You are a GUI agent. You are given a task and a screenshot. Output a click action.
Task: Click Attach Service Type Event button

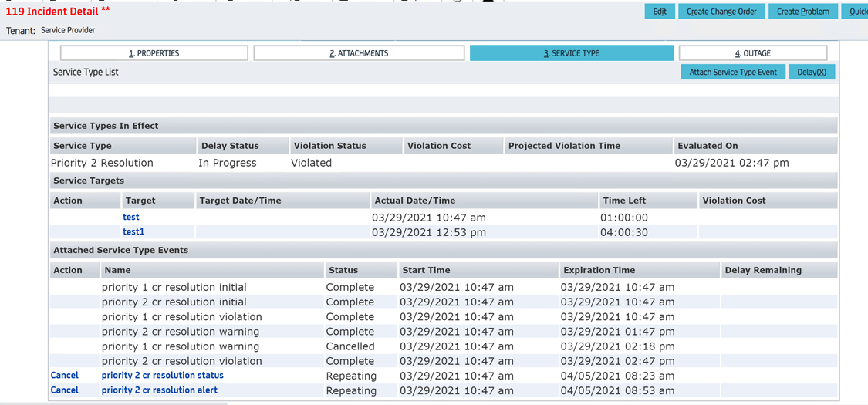(733, 72)
